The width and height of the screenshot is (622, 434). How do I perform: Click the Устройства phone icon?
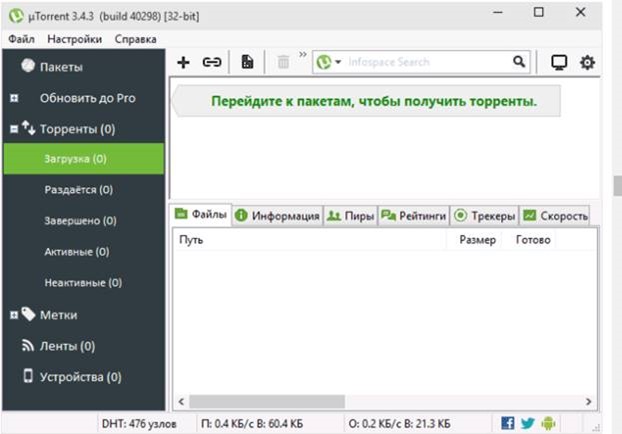pyautogui.click(x=28, y=375)
